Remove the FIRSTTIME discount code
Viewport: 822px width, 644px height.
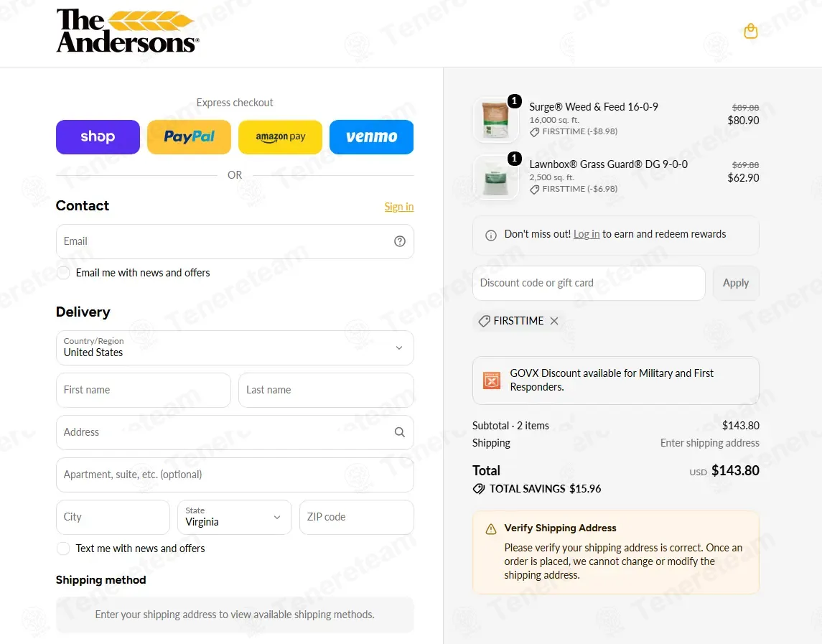(554, 321)
